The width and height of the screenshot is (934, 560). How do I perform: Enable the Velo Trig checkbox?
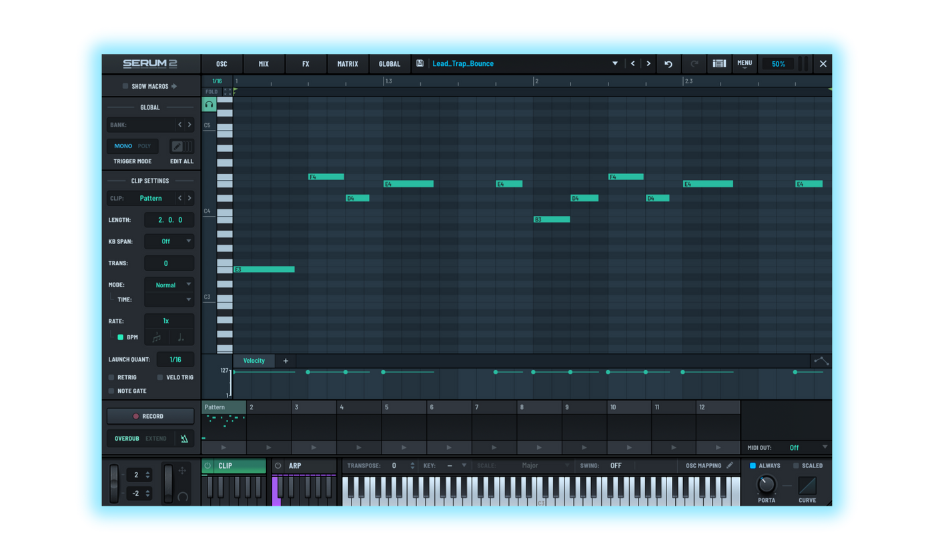point(160,377)
